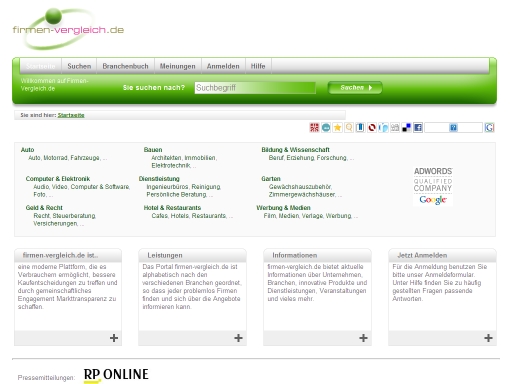Click the yellow star bookmark icon
The height and width of the screenshot is (384, 512).
337,127
